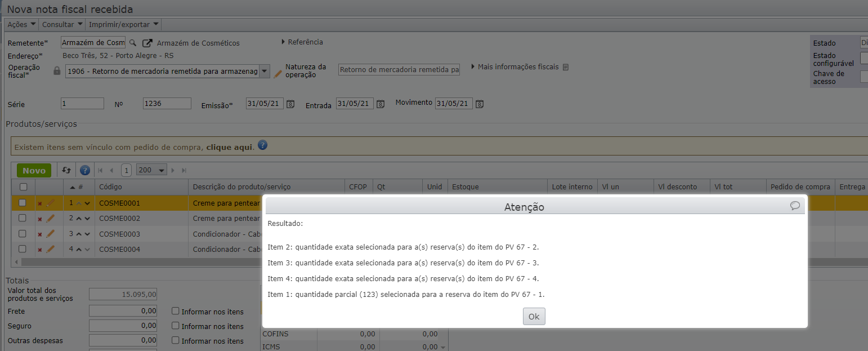Click the pencil icon next to Natureza da operação
868x351 pixels.
(x=278, y=74)
